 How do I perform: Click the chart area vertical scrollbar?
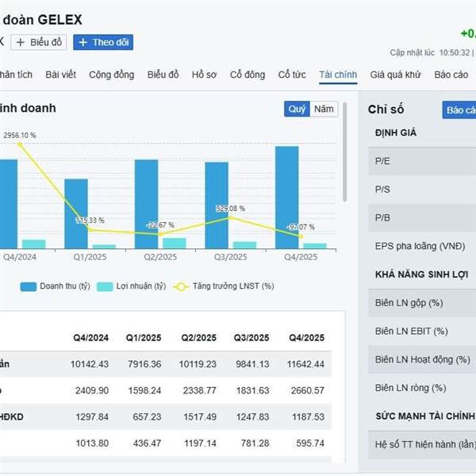[344, 152]
